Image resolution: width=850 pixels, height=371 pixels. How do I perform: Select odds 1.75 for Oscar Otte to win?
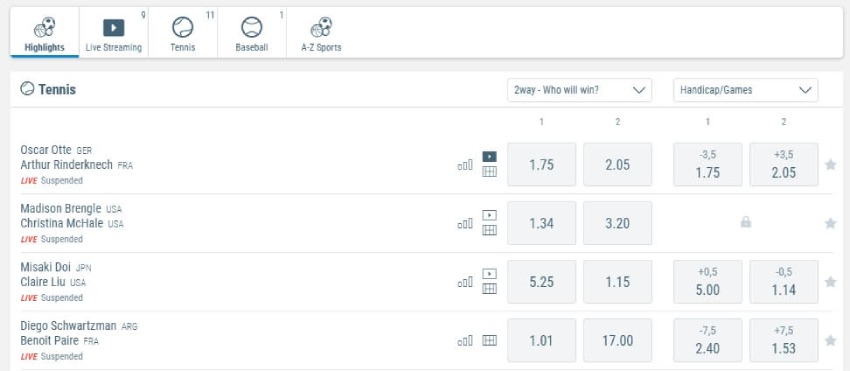(x=542, y=164)
